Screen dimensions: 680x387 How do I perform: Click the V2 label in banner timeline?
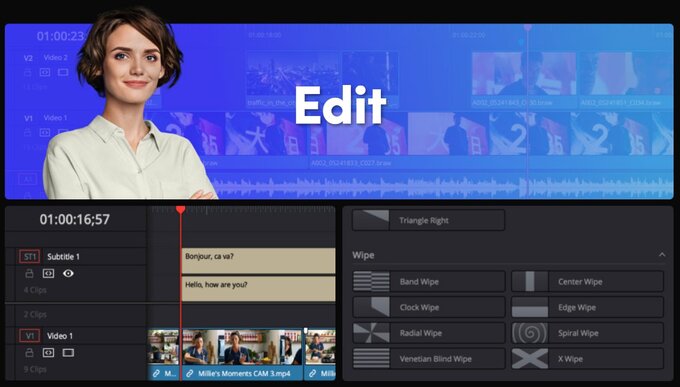click(28, 58)
